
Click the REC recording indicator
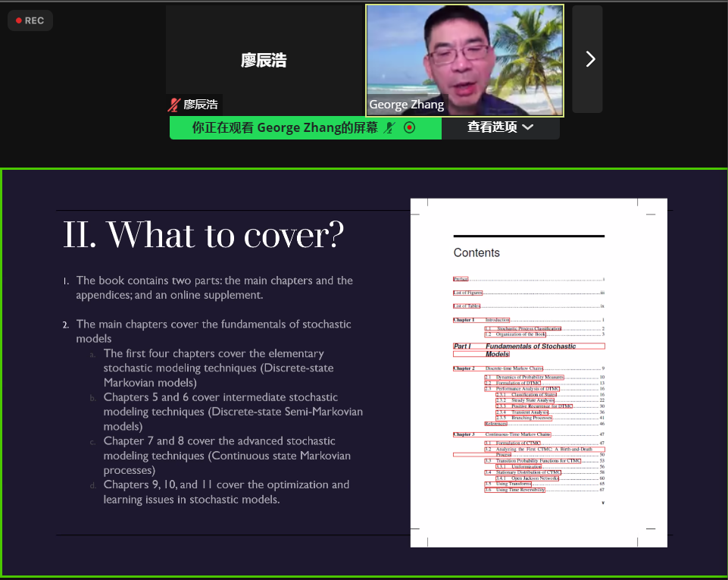[30, 20]
